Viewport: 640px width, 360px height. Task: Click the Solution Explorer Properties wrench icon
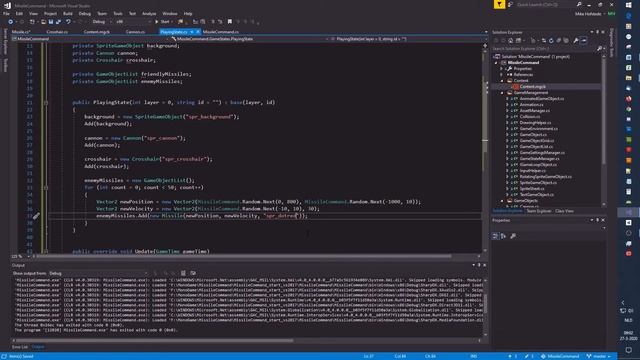coord(576,40)
